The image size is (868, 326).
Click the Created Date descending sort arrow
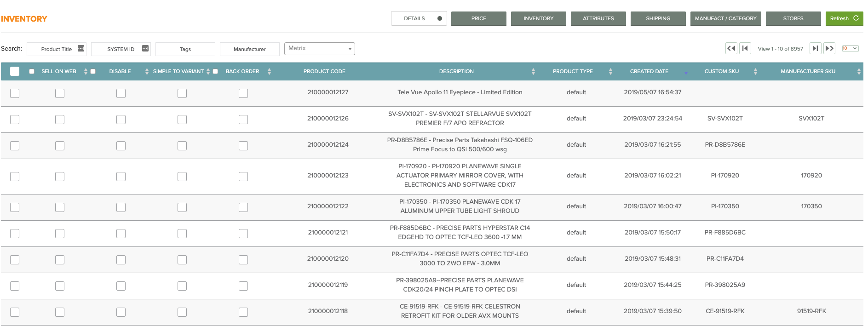686,73
